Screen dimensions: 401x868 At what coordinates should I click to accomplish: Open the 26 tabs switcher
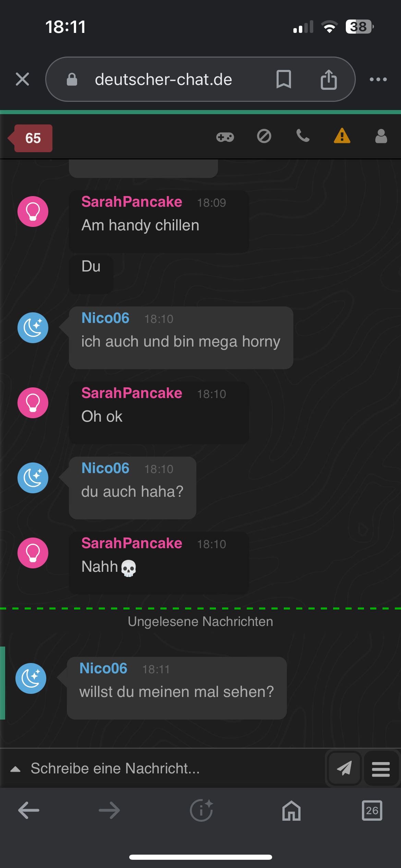click(x=372, y=810)
